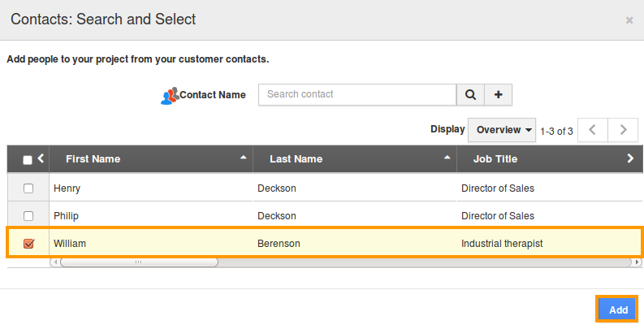
Task: Go to previous page arrow
Action: pos(593,130)
